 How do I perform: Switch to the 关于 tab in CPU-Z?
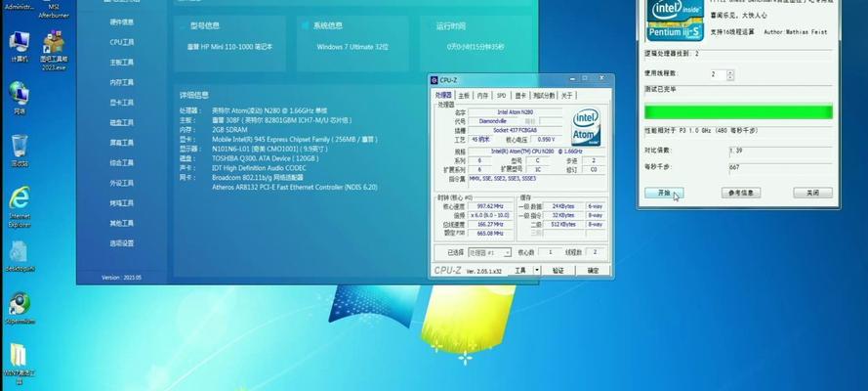point(566,95)
